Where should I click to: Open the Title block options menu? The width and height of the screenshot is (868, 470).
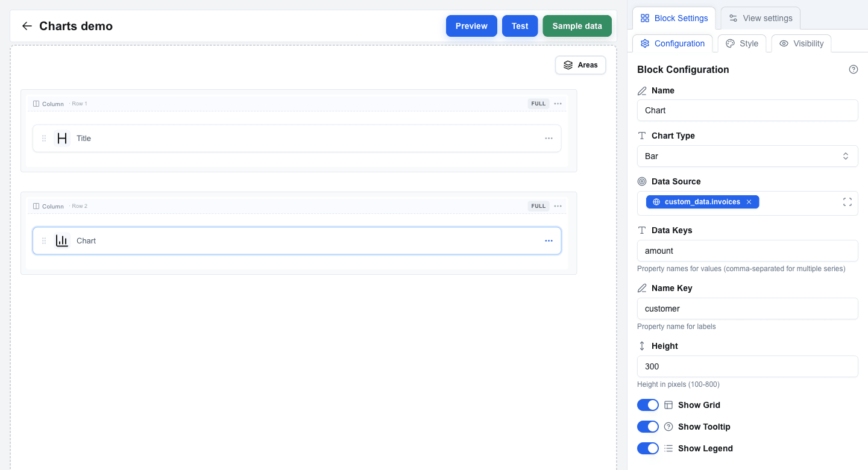[x=549, y=139]
